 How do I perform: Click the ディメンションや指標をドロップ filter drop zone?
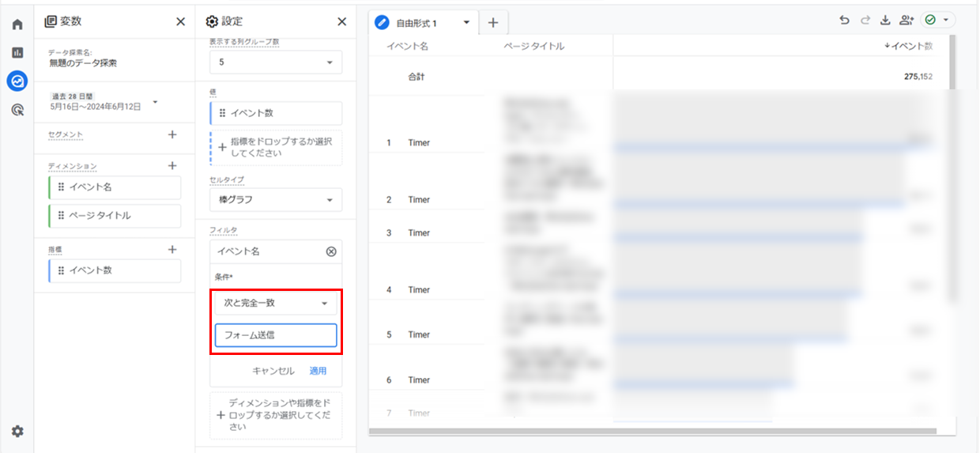[276, 415]
